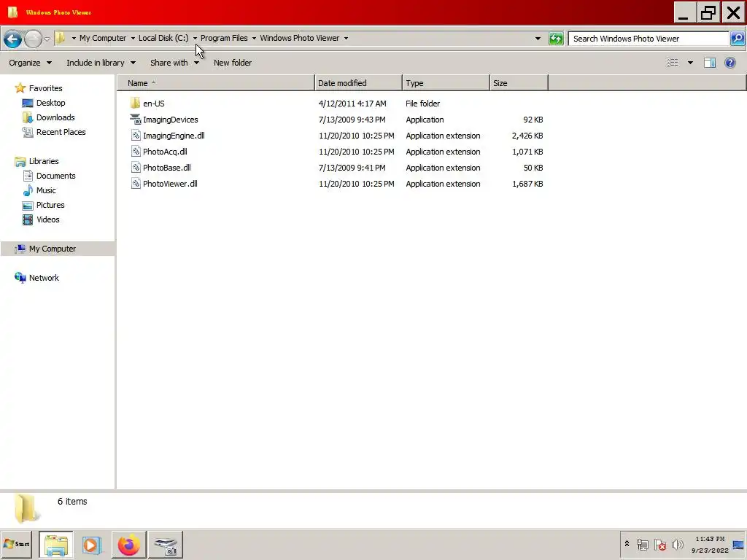Image resolution: width=747 pixels, height=560 pixels.
Task: Toggle the preview pane icon
Action: pos(710,63)
